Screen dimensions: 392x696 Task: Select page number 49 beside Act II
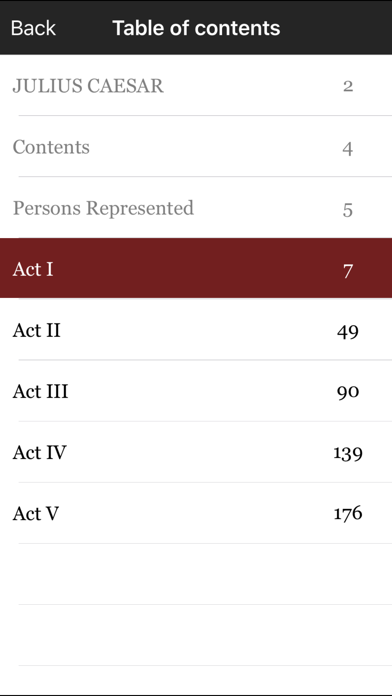(x=348, y=331)
